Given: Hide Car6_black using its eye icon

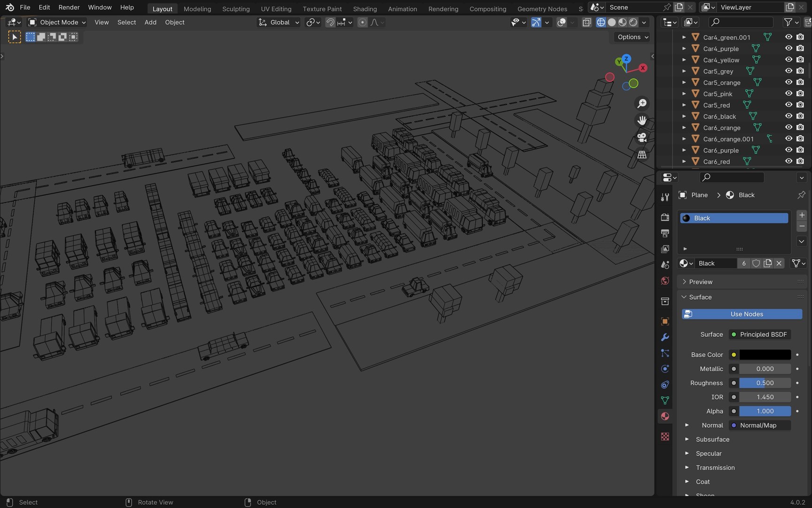Looking at the screenshot, I should coord(789,116).
